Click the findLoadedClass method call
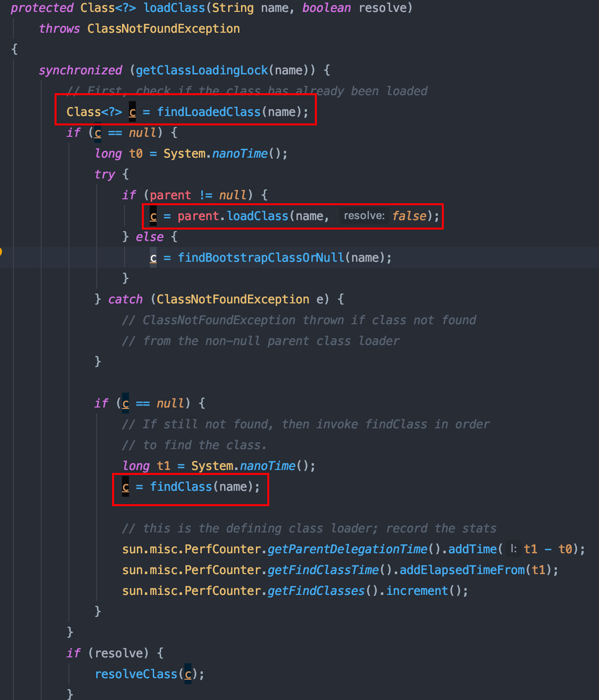599x700 pixels. coord(209,112)
